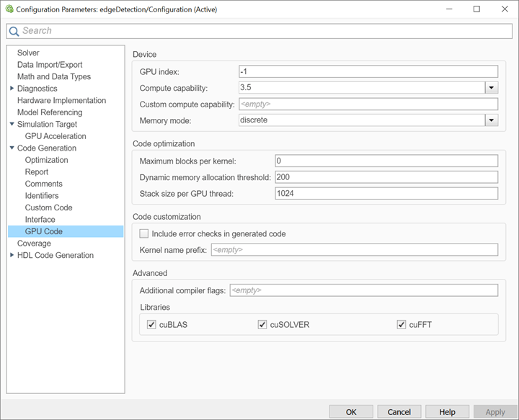Expand the HDL Code Generation node
This screenshot has height=420, width=519.
tap(12, 255)
